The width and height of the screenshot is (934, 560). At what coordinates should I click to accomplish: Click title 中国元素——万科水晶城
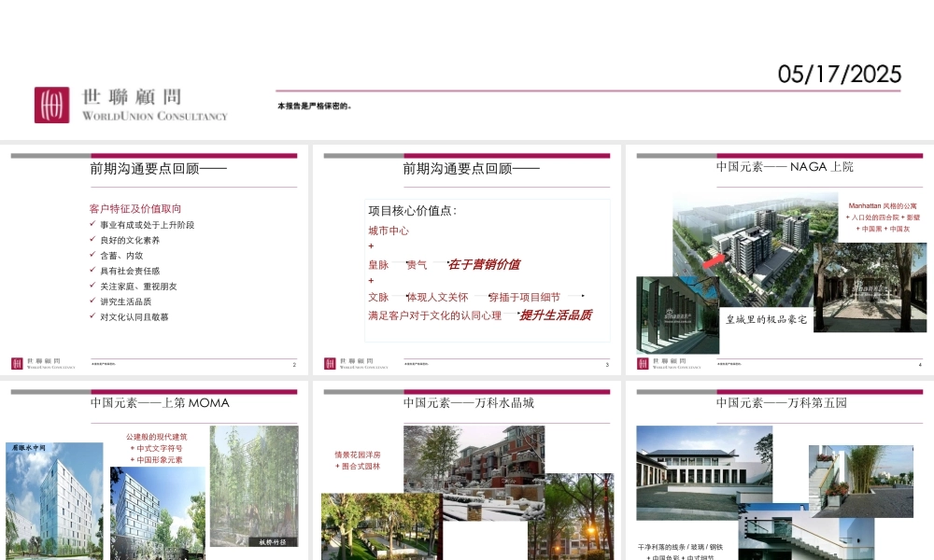point(468,403)
